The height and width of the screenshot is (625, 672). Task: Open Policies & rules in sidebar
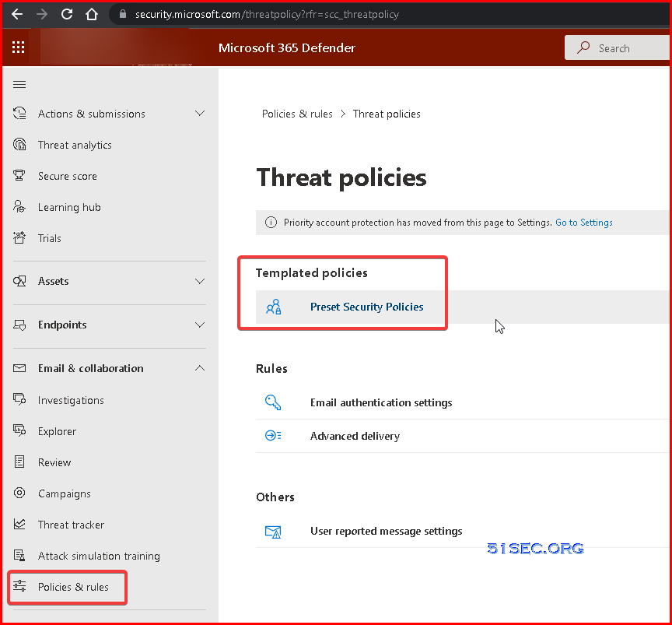(x=73, y=587)
